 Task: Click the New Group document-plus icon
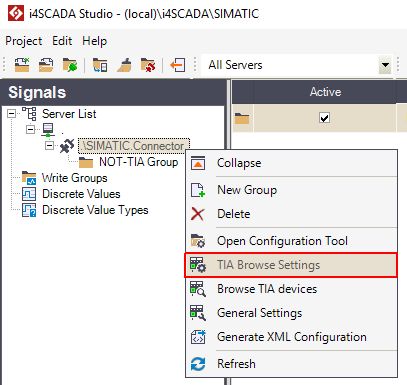point(198,190)
